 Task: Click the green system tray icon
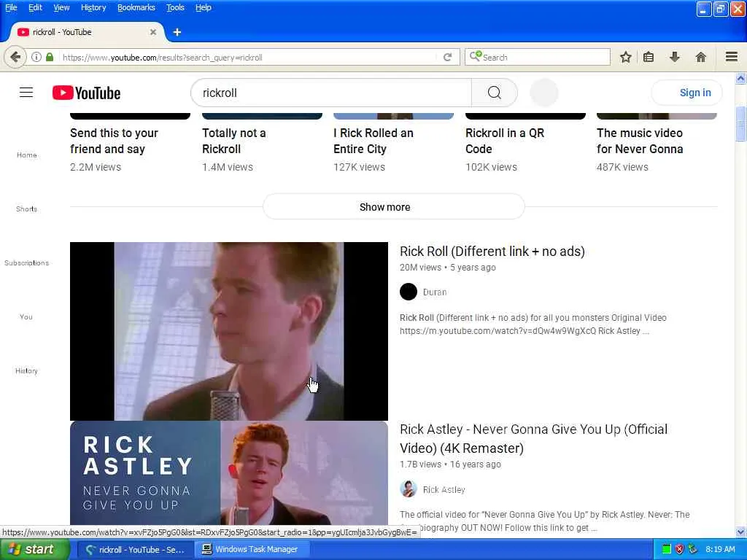tap(666, 549)
